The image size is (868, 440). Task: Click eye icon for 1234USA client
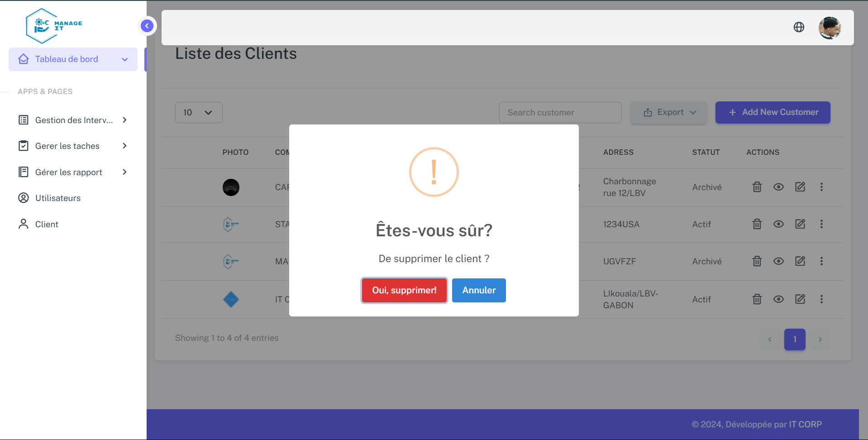coord(778,224)
